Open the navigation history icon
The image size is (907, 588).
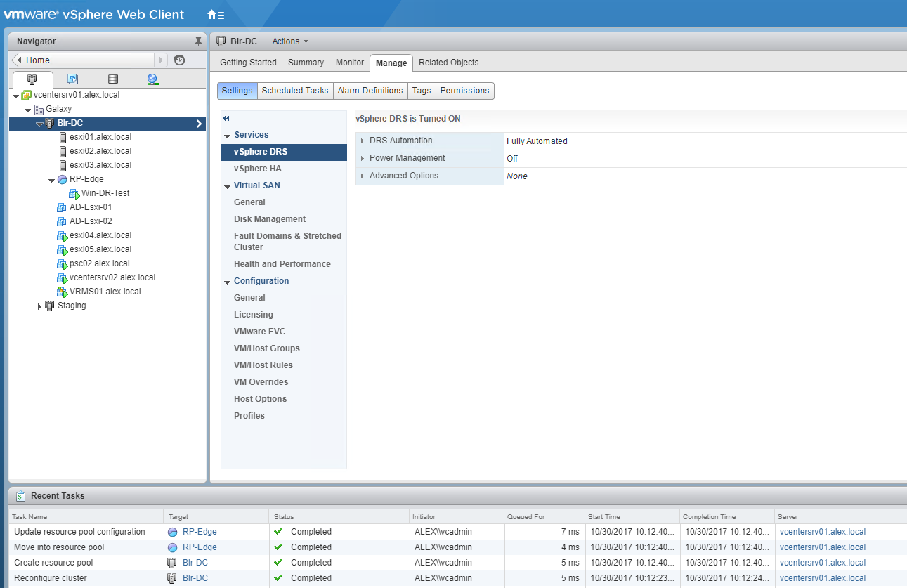[179, 60]
